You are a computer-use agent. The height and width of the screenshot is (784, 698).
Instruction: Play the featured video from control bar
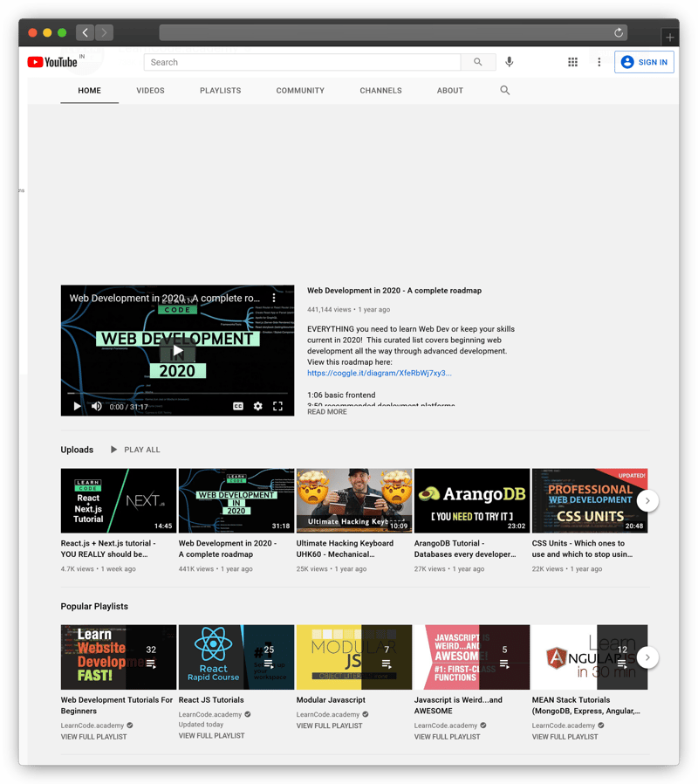77,407
